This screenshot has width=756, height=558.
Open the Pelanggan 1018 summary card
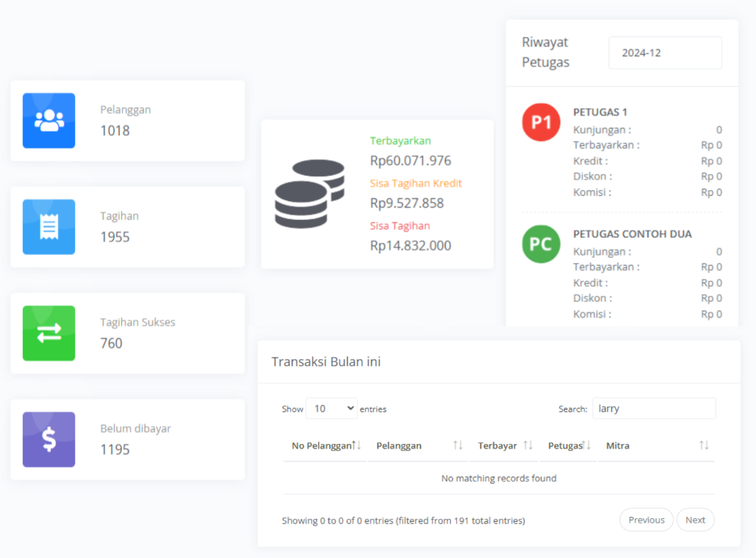(127, 121)
